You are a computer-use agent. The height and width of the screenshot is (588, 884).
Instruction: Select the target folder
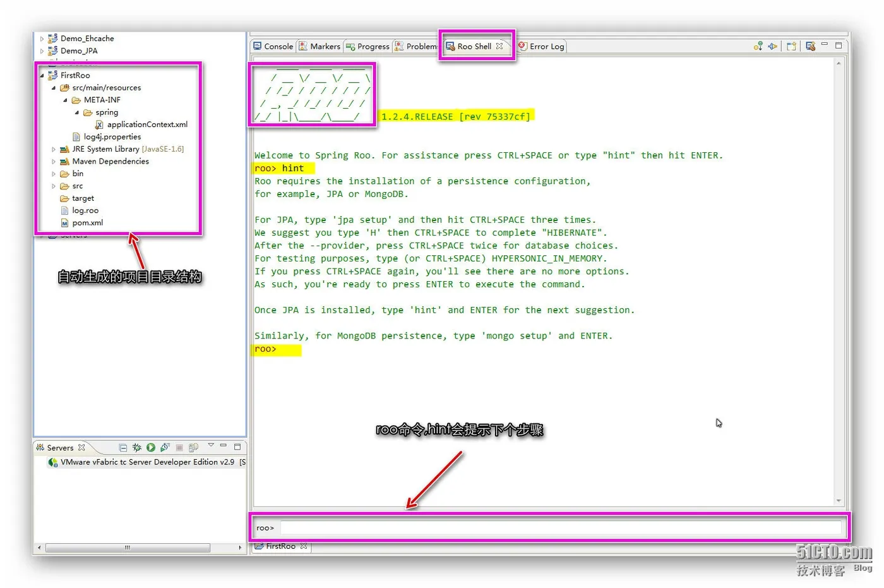pos(83,198)
